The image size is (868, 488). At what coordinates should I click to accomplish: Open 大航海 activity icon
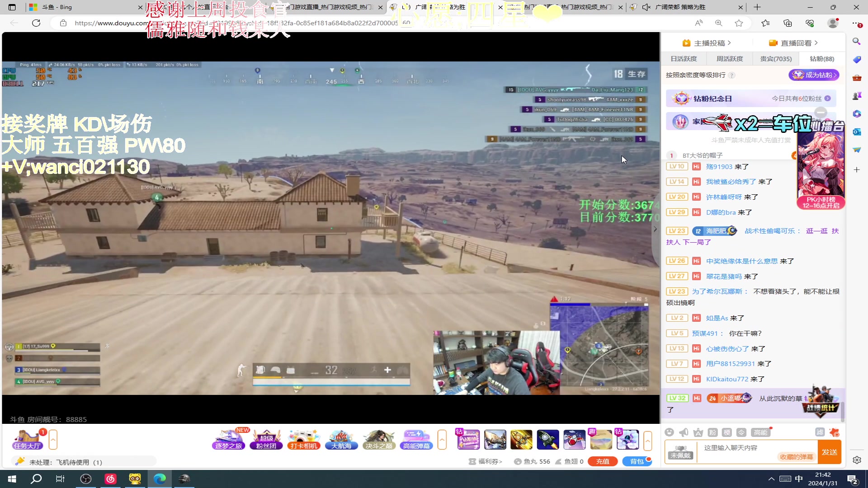(341, 440)
